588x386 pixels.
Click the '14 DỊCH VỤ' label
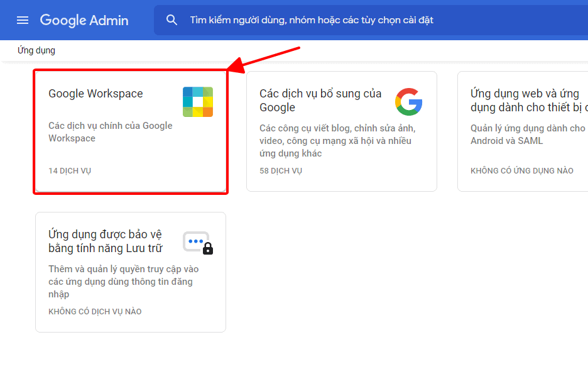point(70,170)
